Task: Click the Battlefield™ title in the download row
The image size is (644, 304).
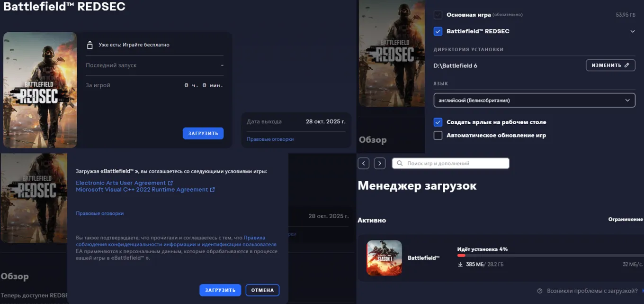Action: [x=423, y=258]
